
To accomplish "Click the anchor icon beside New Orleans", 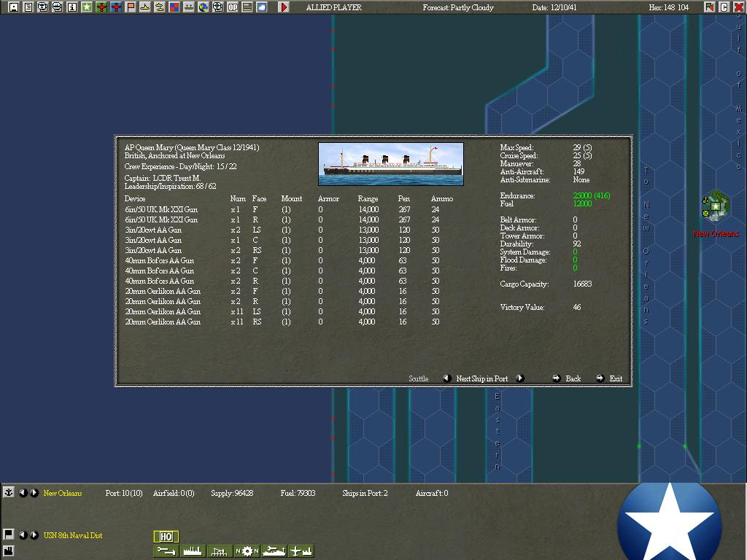I will (9, 492).
